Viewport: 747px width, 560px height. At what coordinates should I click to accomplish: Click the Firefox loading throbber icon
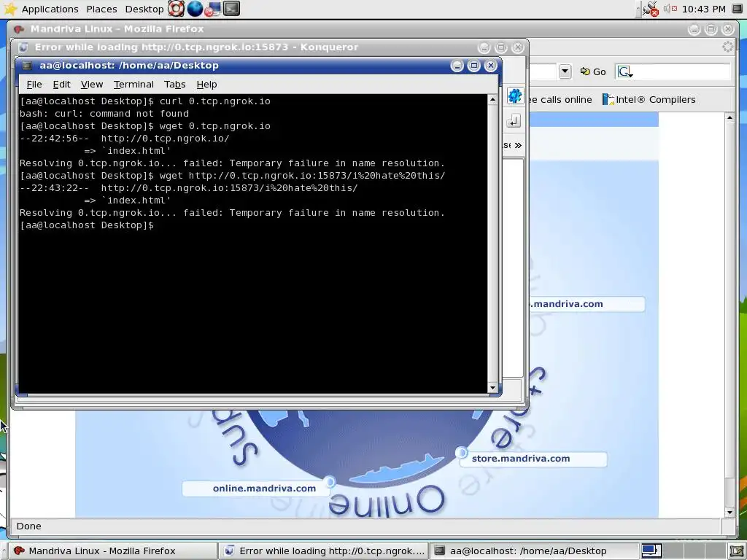[x=727, y=47]
